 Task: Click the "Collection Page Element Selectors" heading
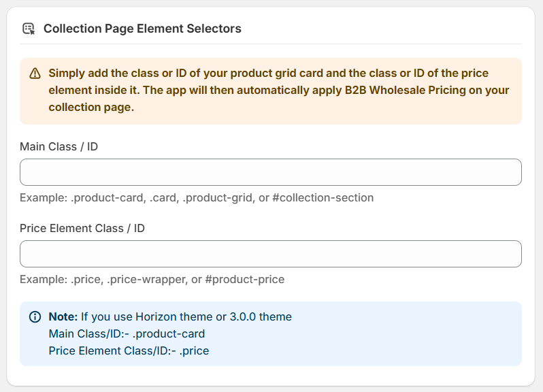click(142, 29)
